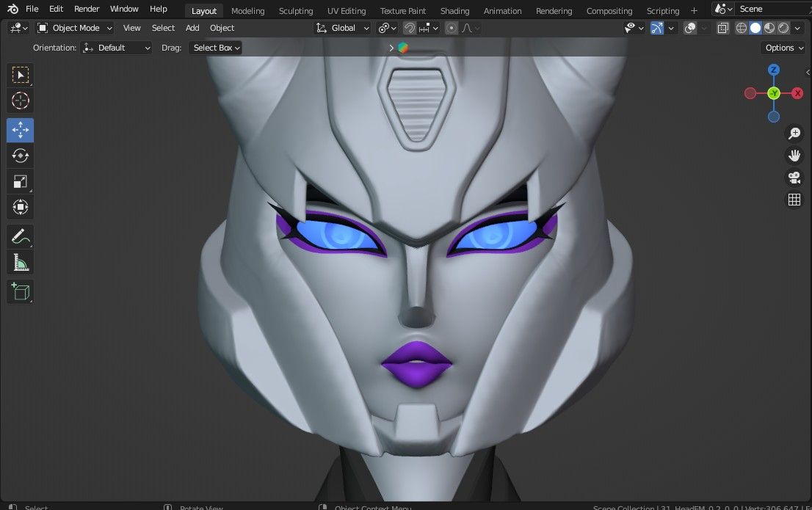Viewport: 812px width, 510px height.
Task: Expand the sidebar with arrow at right edge
Action: (808, 72)
